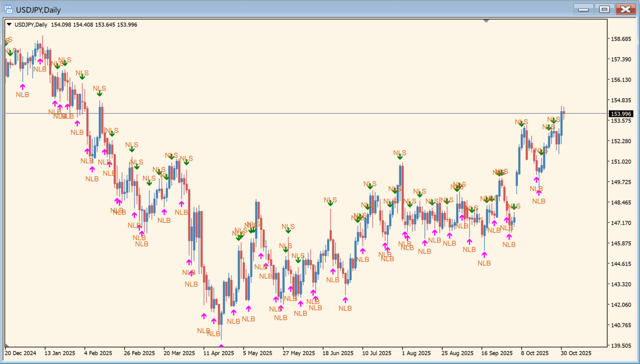The height and width of the screenshot is (364, 640).
Task: Click the magenta diamond marker on time axis
Action: point(221,346)
